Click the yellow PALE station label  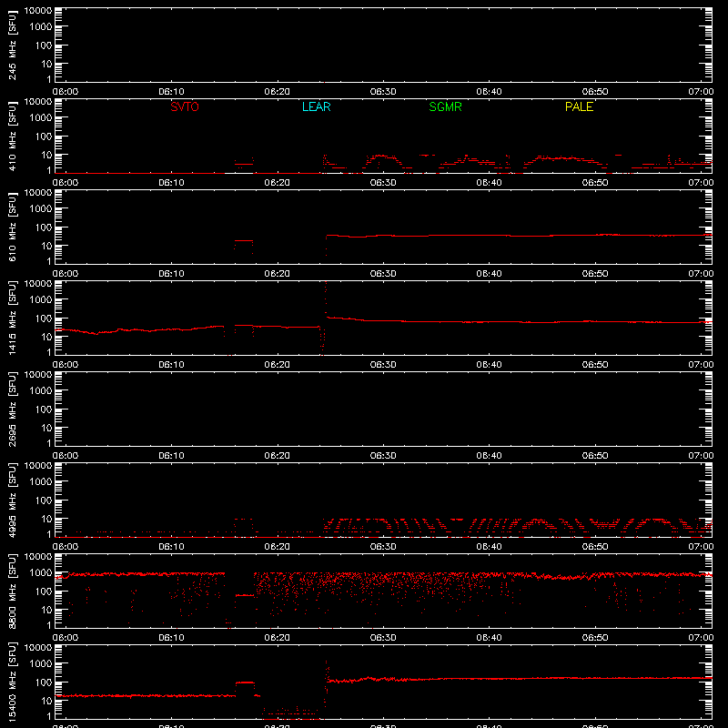[579, 106]
